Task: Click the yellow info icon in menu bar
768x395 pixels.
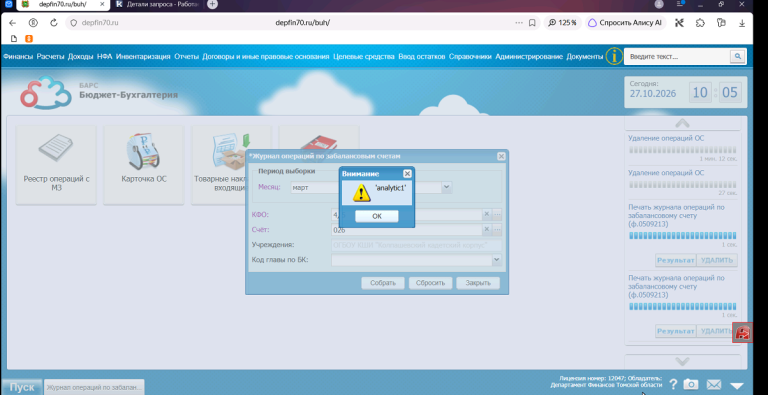Action: (614, 56)
